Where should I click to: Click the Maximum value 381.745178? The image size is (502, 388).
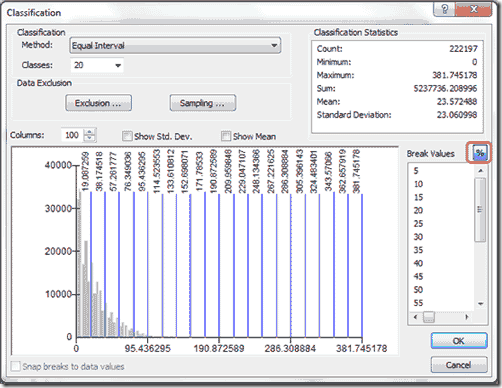click(455, 75)
